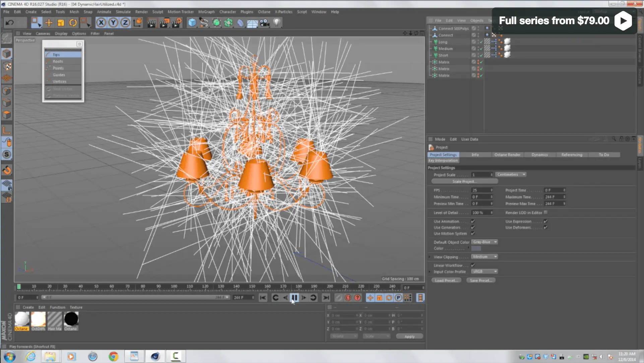
Task: Open the green array modeling icon
Action: (229, 23)
